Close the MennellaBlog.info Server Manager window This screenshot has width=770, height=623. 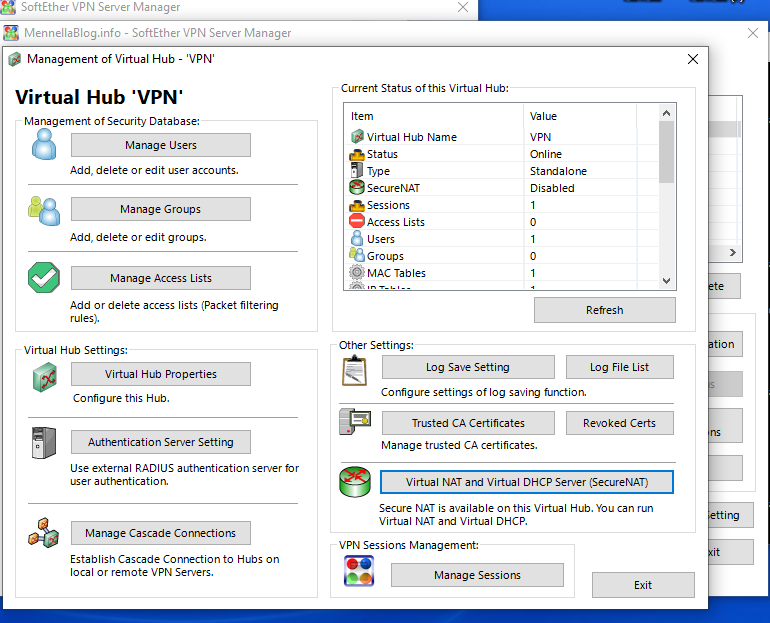pos(753,33)
